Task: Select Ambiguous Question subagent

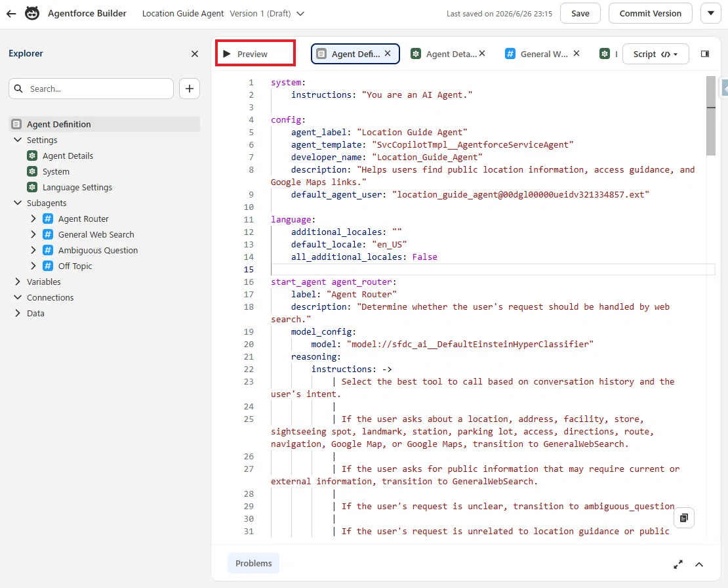Action: coord(98,250)
